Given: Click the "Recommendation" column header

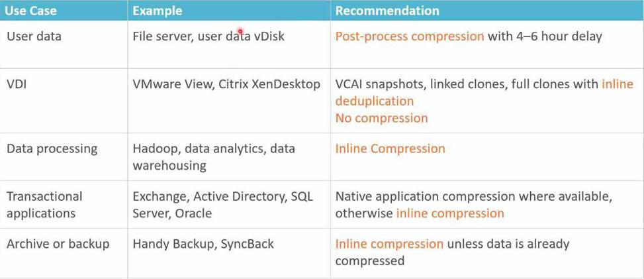Looking at the screenshot, I should point(387,11).
